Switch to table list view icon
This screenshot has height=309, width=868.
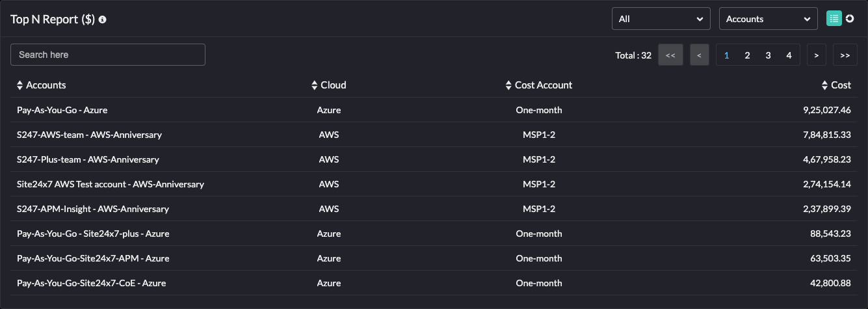pos(834,19)
